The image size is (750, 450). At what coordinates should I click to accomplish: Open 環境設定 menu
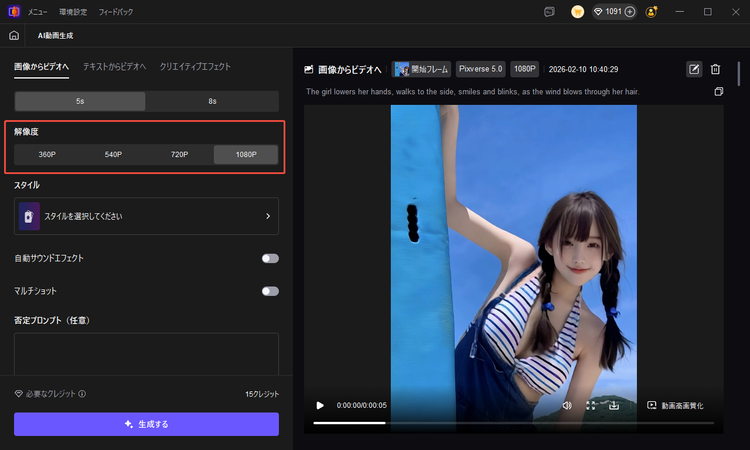click(73, 12)
